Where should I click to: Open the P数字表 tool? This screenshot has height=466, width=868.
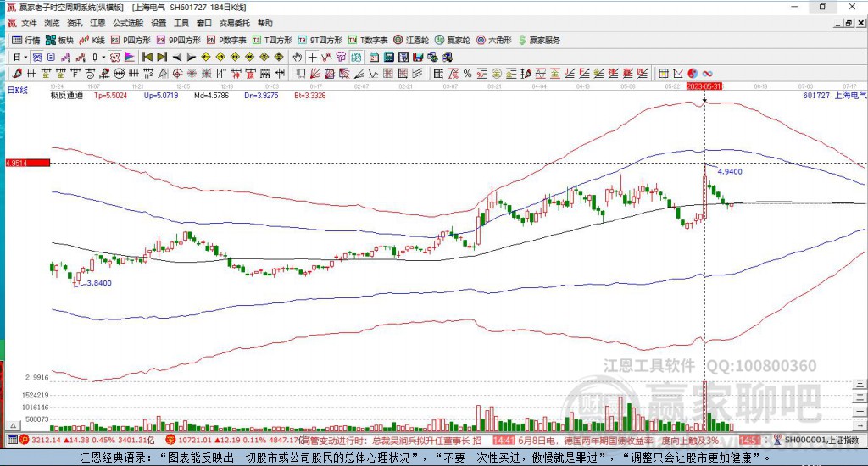click(226, 40)
